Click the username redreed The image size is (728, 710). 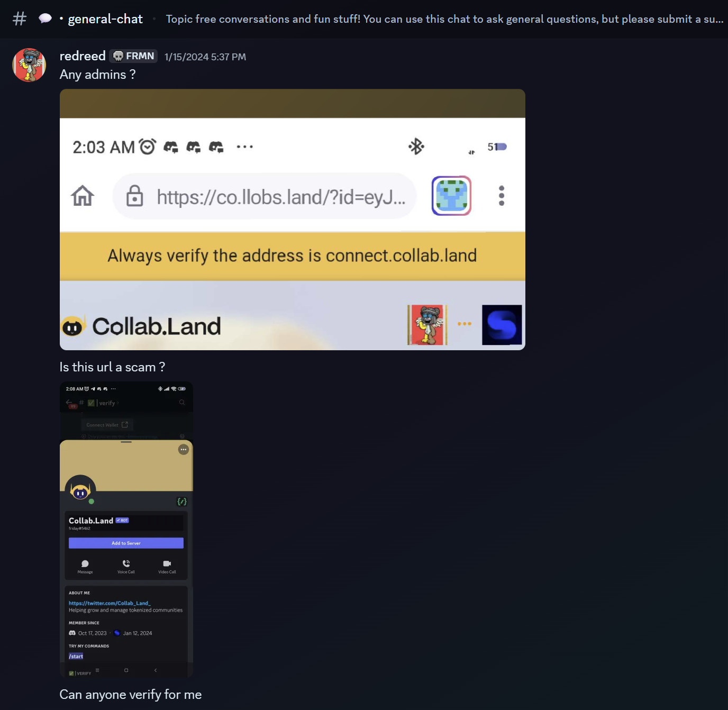tap(83, 56)
